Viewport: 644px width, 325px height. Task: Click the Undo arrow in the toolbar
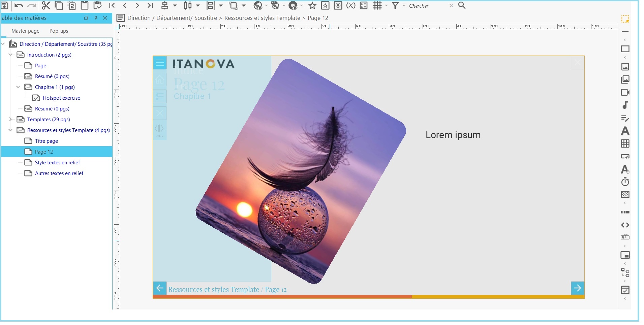tap(19, 6)
